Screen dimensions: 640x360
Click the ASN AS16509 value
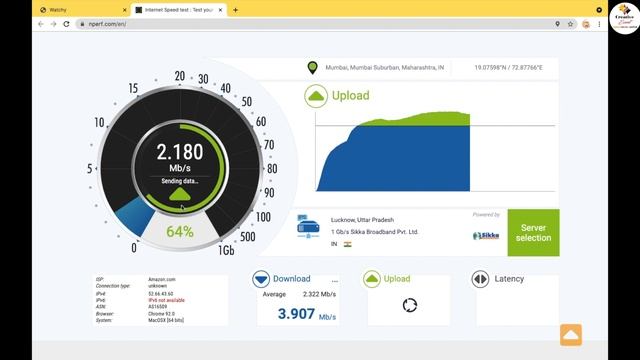pyautogui.click(x=158, y=307)
